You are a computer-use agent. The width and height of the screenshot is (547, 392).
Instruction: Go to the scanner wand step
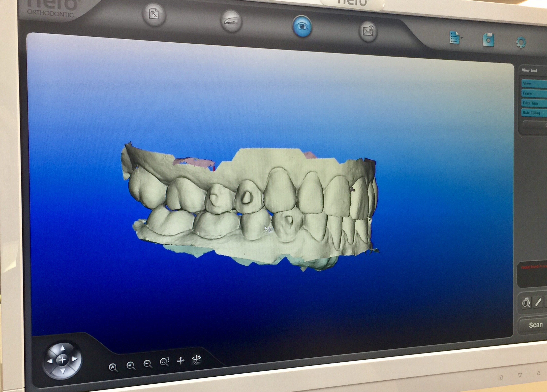click(x=231, y=21)
